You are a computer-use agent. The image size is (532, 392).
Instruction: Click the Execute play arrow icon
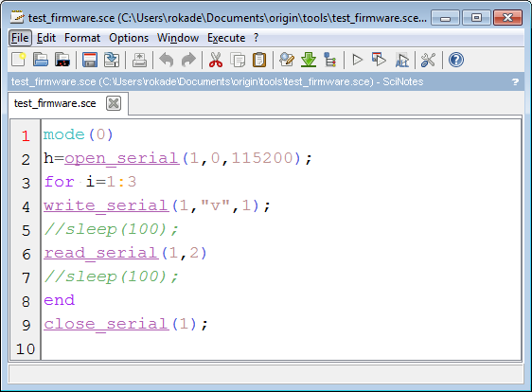(357, 60)
